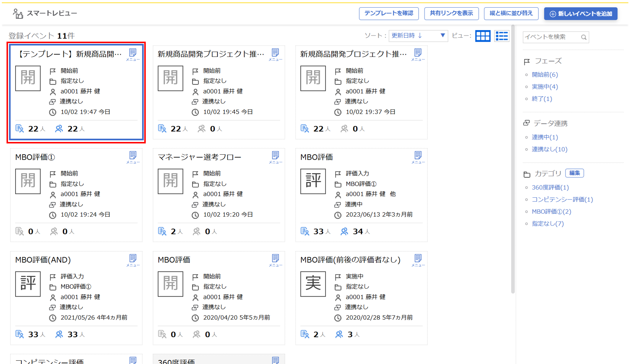Open menu icon on MBO評価(AND) card
629x364 pixels.
(133, 260)
